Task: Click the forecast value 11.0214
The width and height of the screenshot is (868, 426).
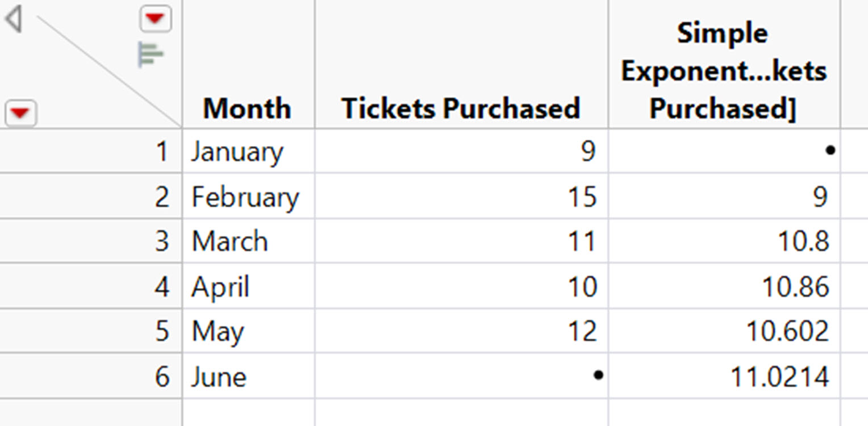Action: click(724, 376)
